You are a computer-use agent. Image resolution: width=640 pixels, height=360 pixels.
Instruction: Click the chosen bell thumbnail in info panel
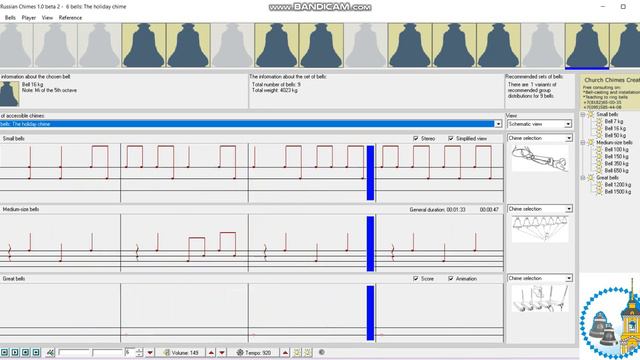(9, 93)
